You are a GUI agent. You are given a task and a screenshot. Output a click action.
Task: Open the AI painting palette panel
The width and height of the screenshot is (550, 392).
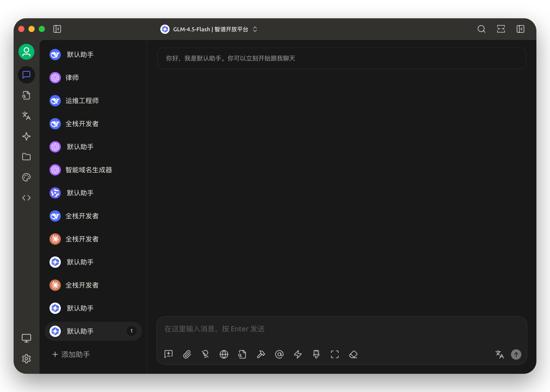point(26,177)
